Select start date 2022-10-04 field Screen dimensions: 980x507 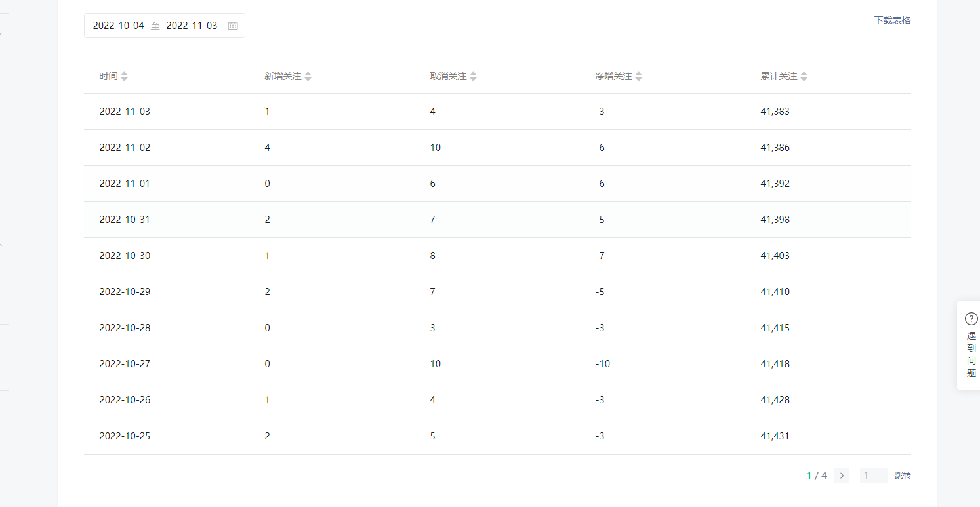coord(118,26)
